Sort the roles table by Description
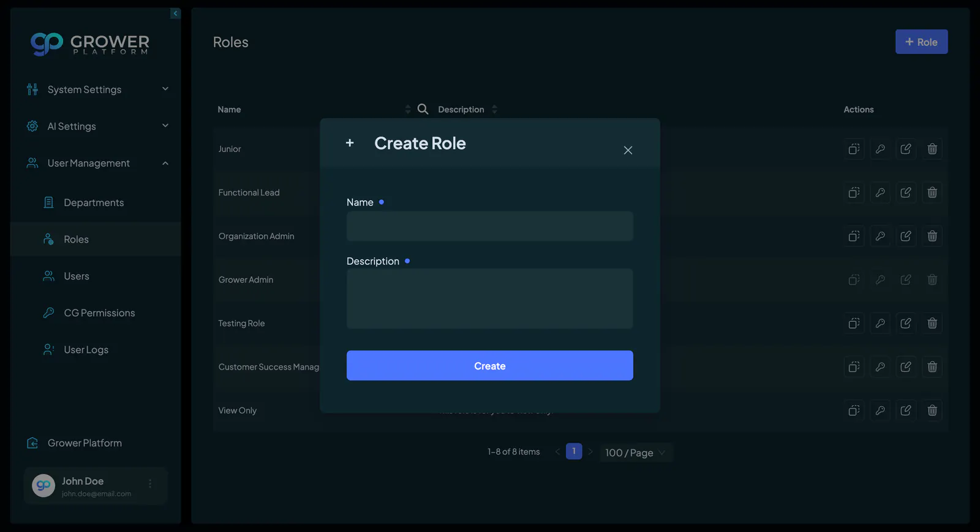980x532 pixels. point(494,109)
